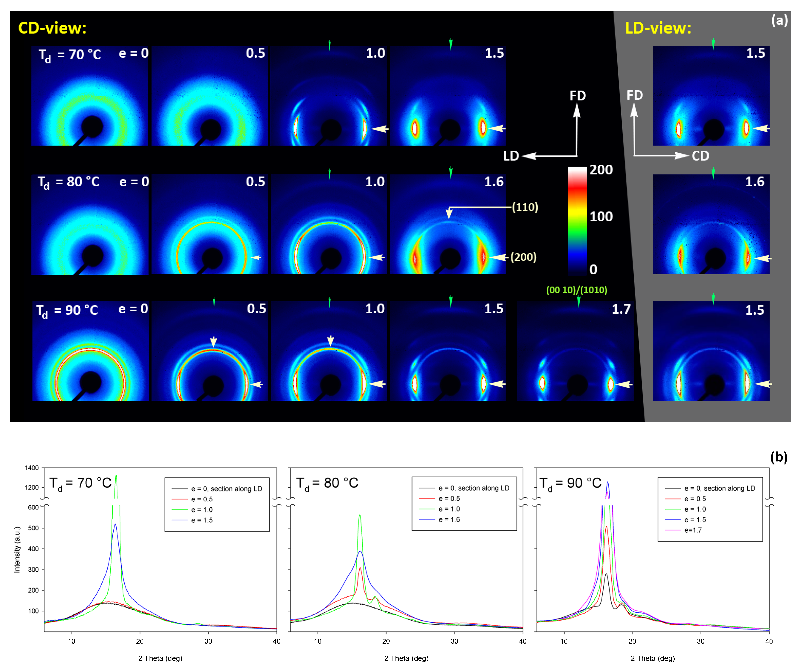Click the Td = 90 °C, e = 0 ring pattern
801x672 pixels.
point(90,351)
